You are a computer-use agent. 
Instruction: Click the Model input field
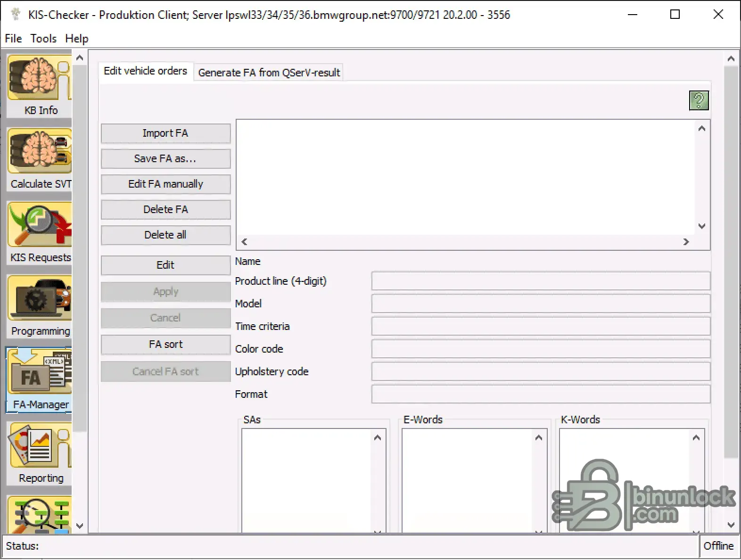[x=541, y=304]
